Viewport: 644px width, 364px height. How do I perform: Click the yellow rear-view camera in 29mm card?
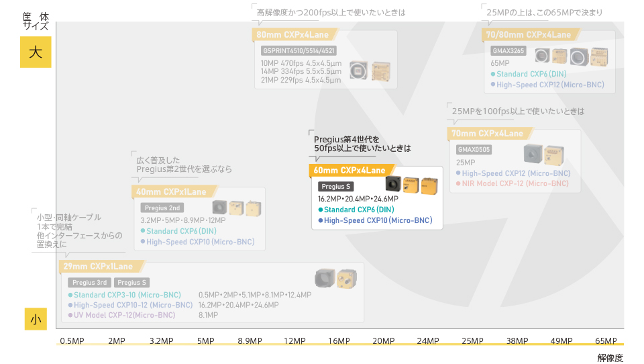tap(347, 279)
